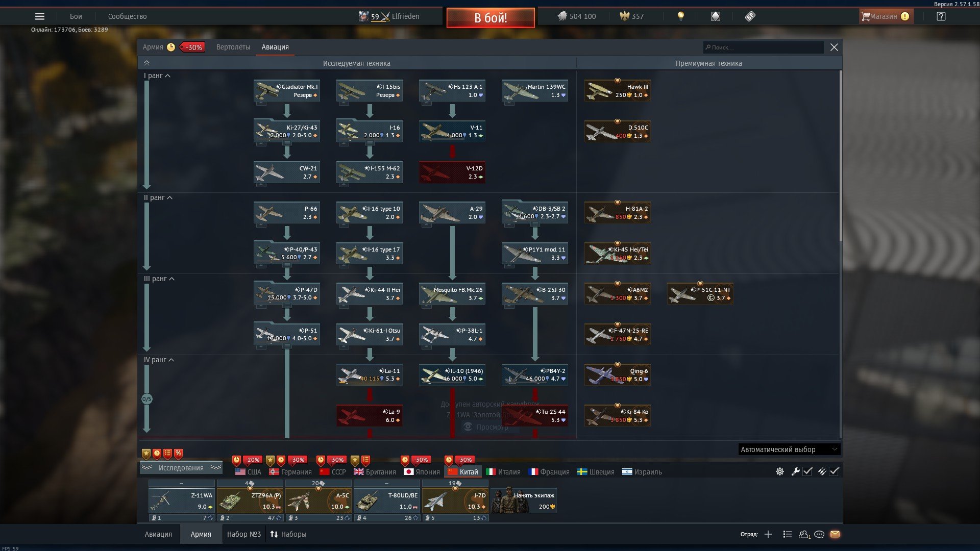Click the Поиск search field
Screen dimensions: 980x551
tap(764, 47)
